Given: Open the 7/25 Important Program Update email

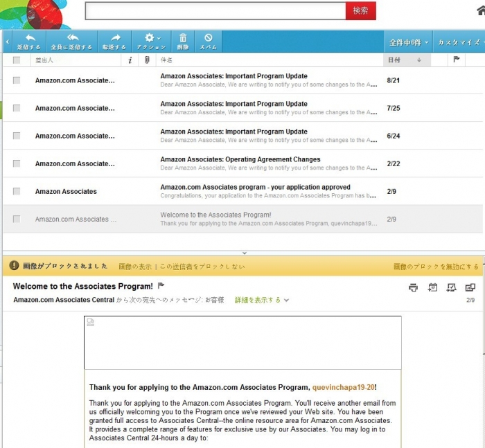Looking at the screenshot, I should 242,108.
